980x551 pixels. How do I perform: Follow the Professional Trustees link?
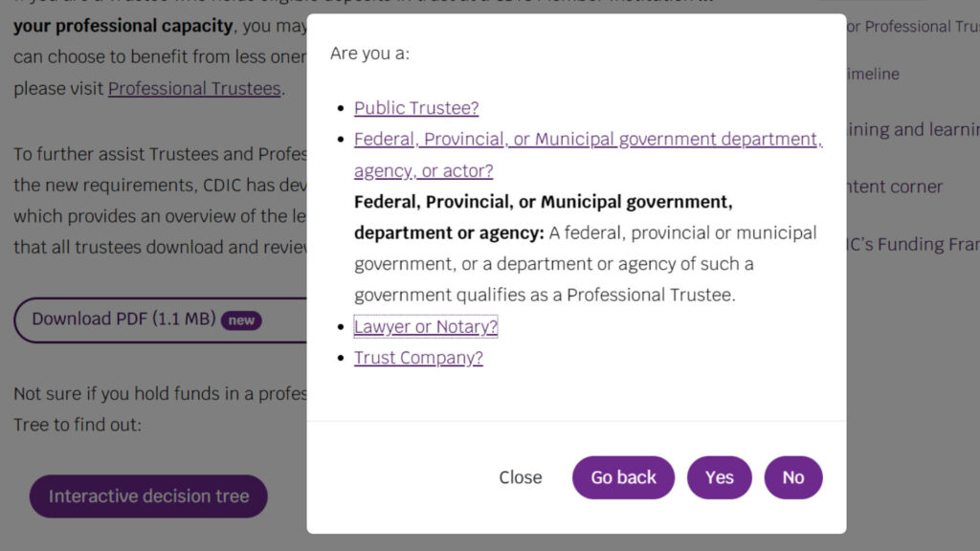click(194, 89)
